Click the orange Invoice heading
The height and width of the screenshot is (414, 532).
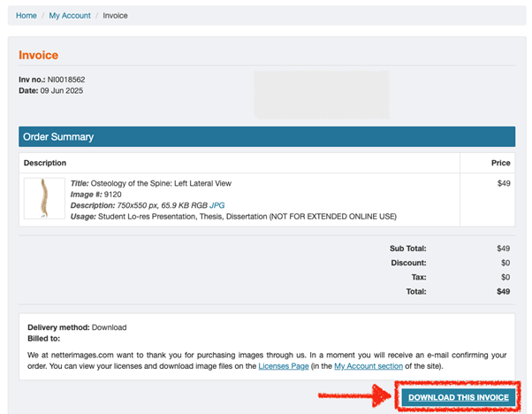click(x=38, y=56)
